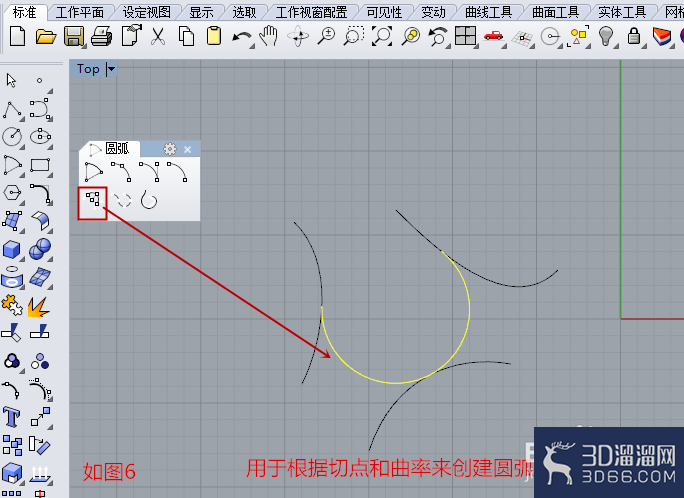Open Layers panel icon in toolbar
Viewport: 684px width, 498px height.
(x=661, y=37)
